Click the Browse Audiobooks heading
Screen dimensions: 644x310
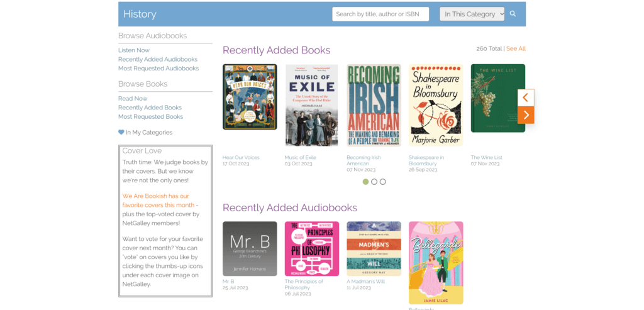152,36
